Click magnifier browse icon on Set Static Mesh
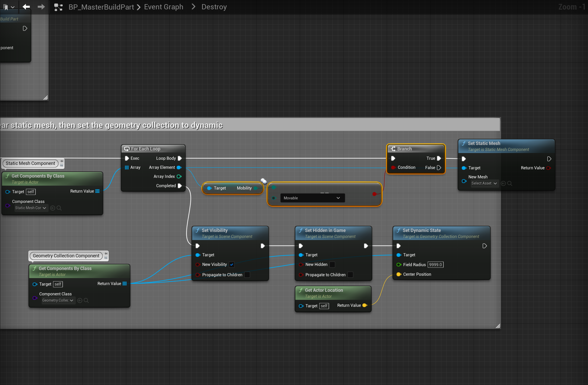 click(510, 183)
